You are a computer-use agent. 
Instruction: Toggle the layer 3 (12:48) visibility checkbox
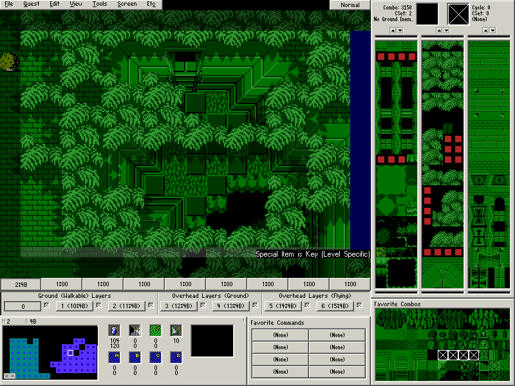point(203,305)
